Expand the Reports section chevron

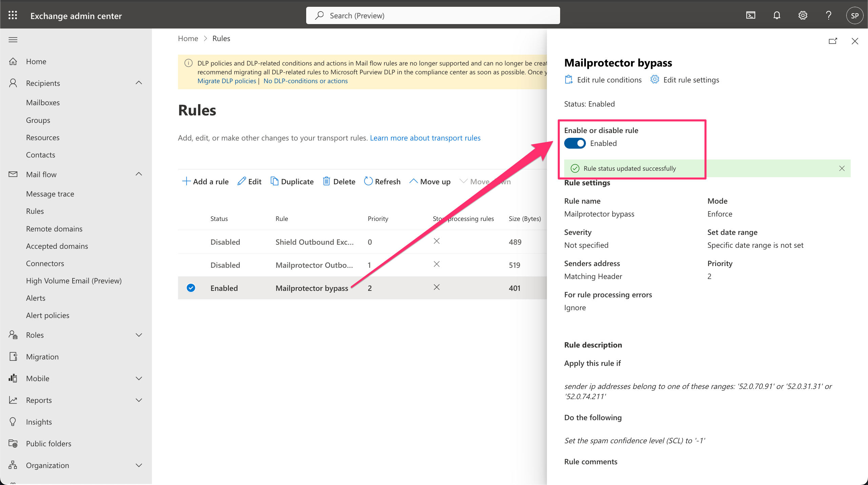139,400
